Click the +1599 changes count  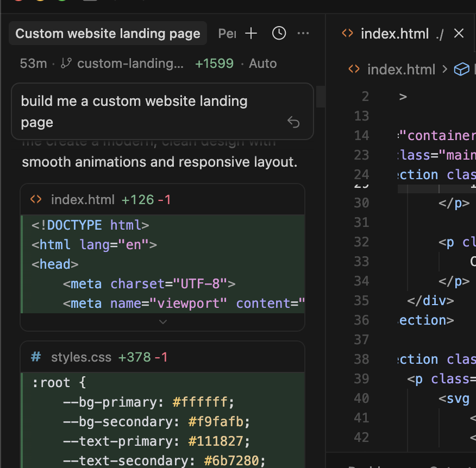coord(214,64)
